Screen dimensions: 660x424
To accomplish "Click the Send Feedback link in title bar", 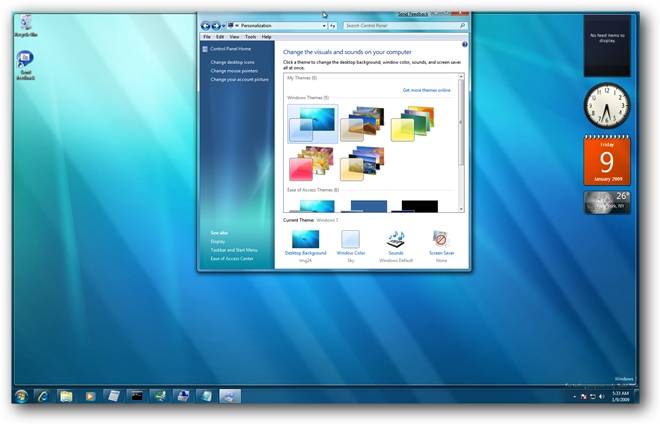I will tap(413, 14).
